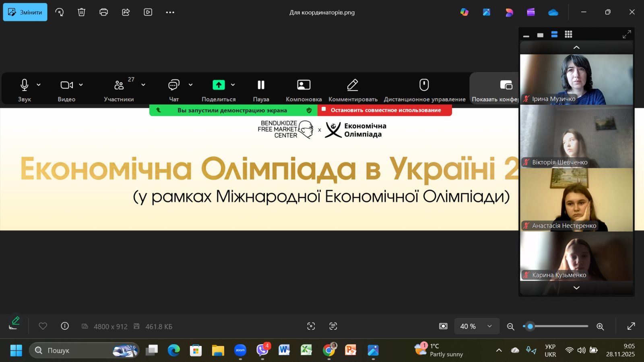Adjust the zoom slider handle

[x=530, y=326]
